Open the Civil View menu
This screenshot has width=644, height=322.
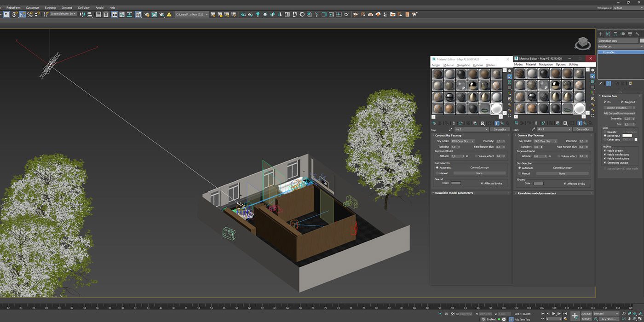click(x=84, y=7)
